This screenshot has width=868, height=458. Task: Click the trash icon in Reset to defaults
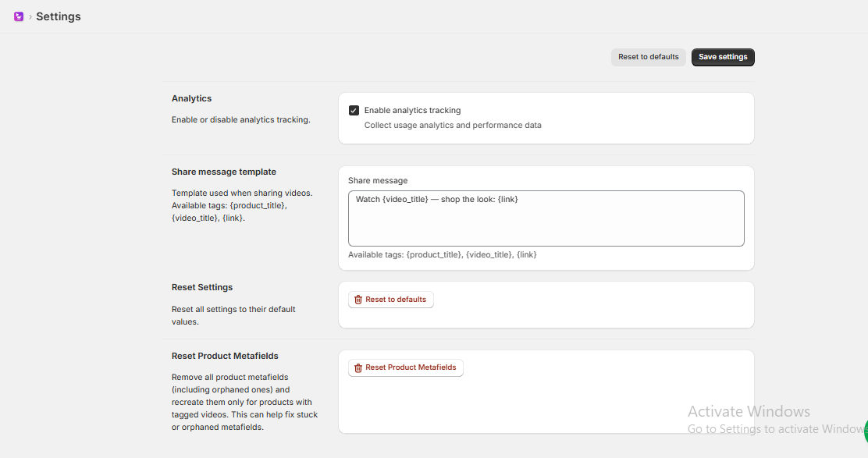(x=358, y=300)
